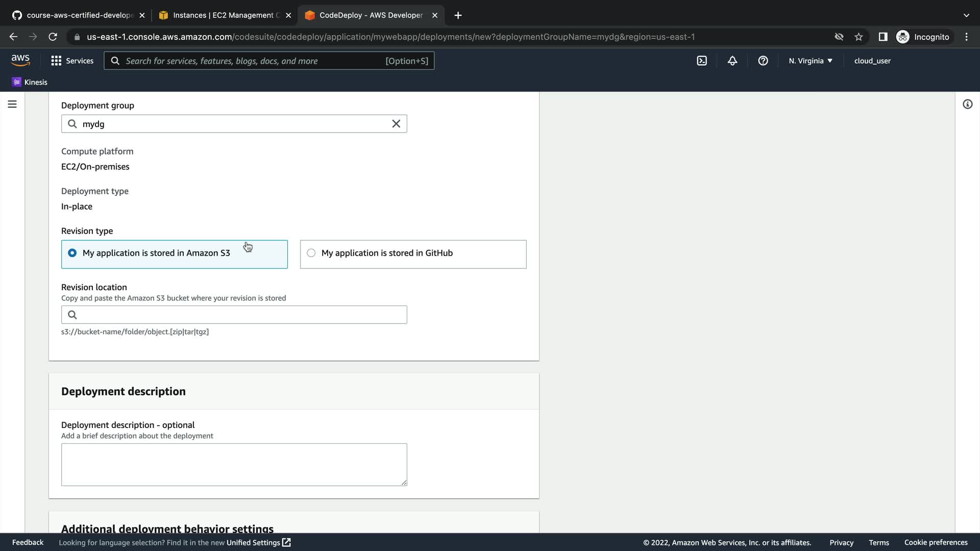Open the AWS CloudShell icon
Viewport: 980px width, 551px height.
(x=702, y=61)
